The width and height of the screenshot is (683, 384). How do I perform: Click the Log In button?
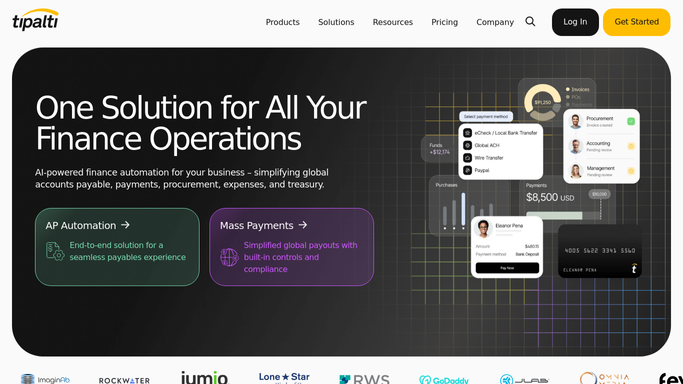coord(575,22)
